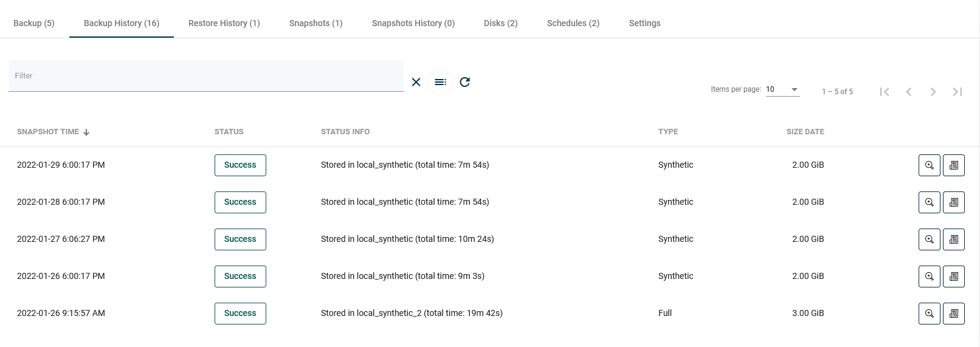The width and height of the screenshot is (980, 347).
Task: Open details magnifier for 2022-01-27 backup
Action: pos(929,239)
